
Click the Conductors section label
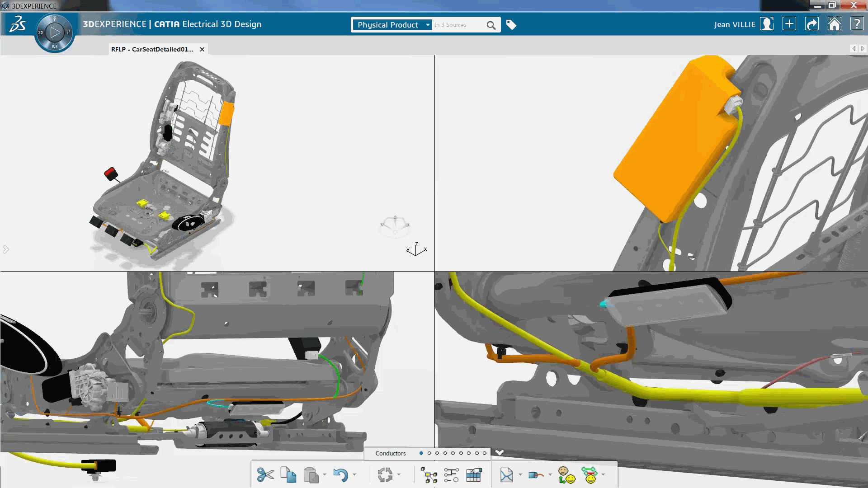(x=391, y=453)
